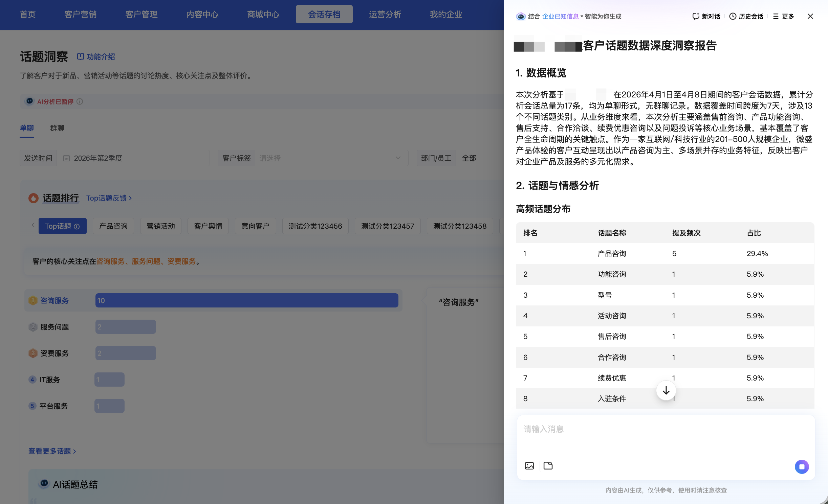Click the info icon on Top话题 chip
Viewport: 828px width, 504px height.
[x=77, y=226]
